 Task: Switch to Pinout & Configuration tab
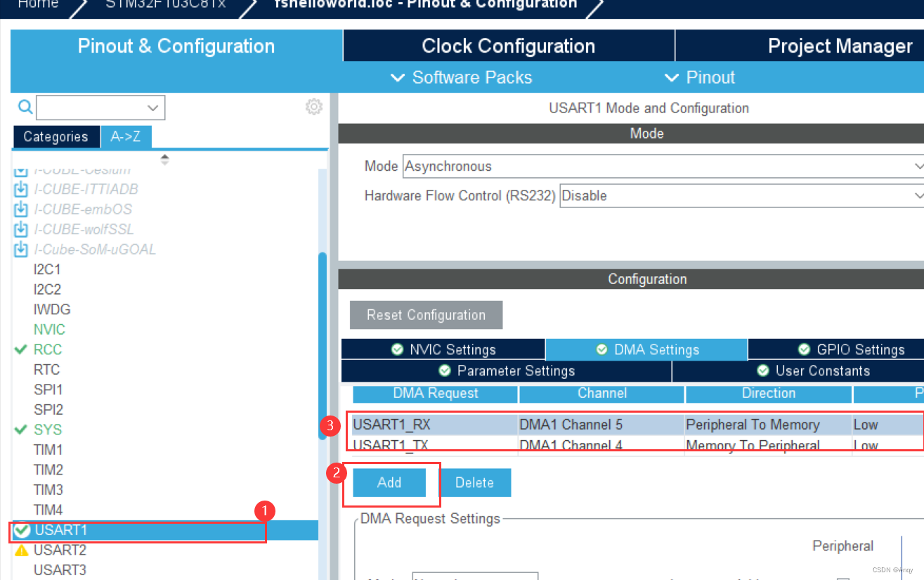176,46
